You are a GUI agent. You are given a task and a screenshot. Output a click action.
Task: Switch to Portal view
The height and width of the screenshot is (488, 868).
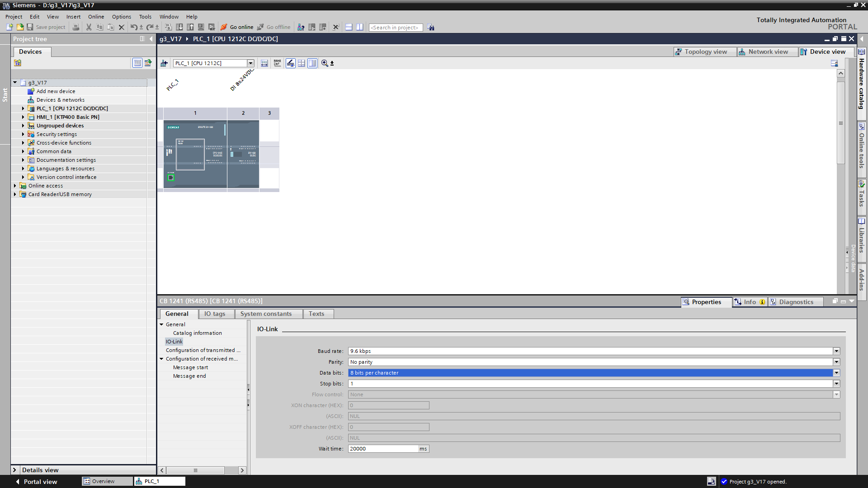[37, 482]
